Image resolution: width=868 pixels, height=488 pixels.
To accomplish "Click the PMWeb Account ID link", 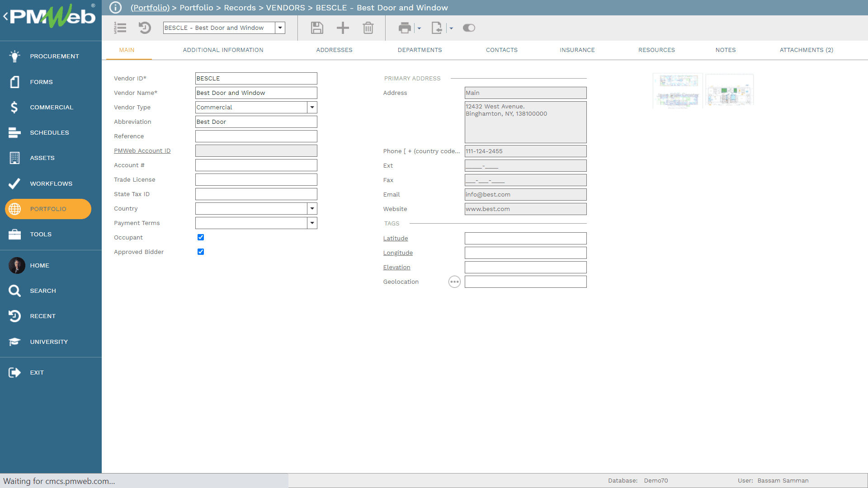I will pyautogui.click(x=142, y=150).
